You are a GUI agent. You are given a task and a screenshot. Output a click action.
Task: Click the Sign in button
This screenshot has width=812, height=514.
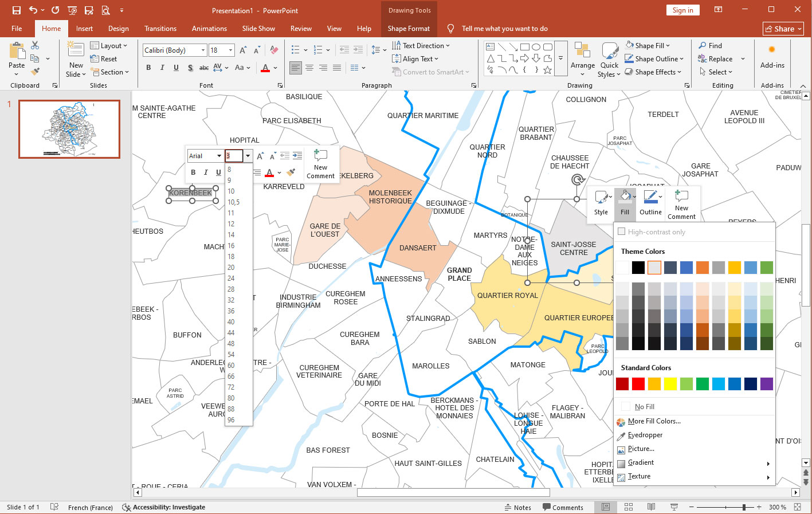pyautogui.click(x=682, y=10)
